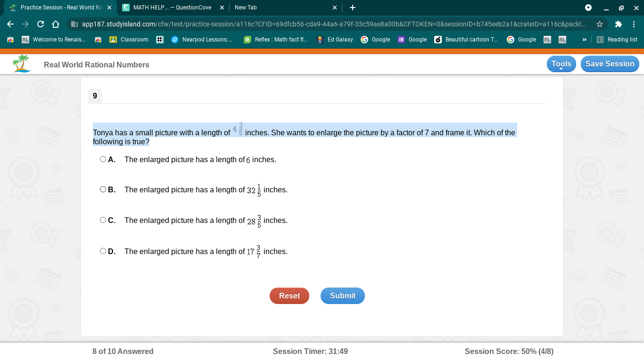Screen dimensions: 644x362
Task: Select answer B, 32 1/5 inches
Action: pyautogui.click(x=103, y=189)
